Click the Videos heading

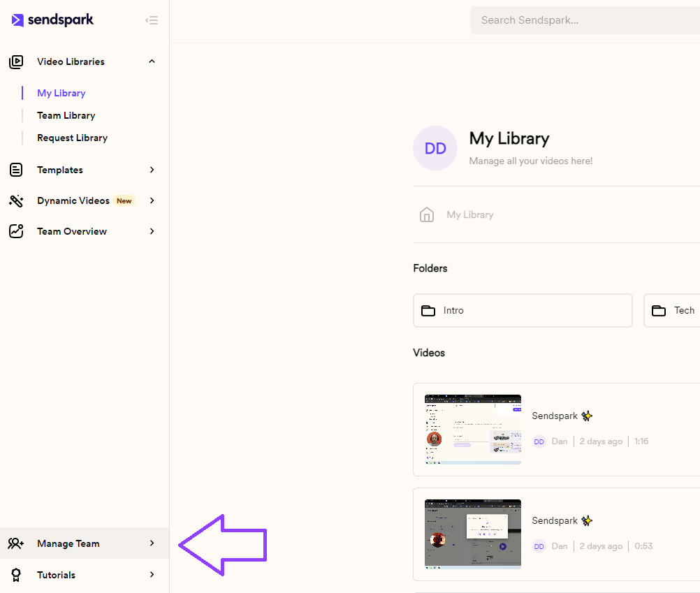coord(429,353)
